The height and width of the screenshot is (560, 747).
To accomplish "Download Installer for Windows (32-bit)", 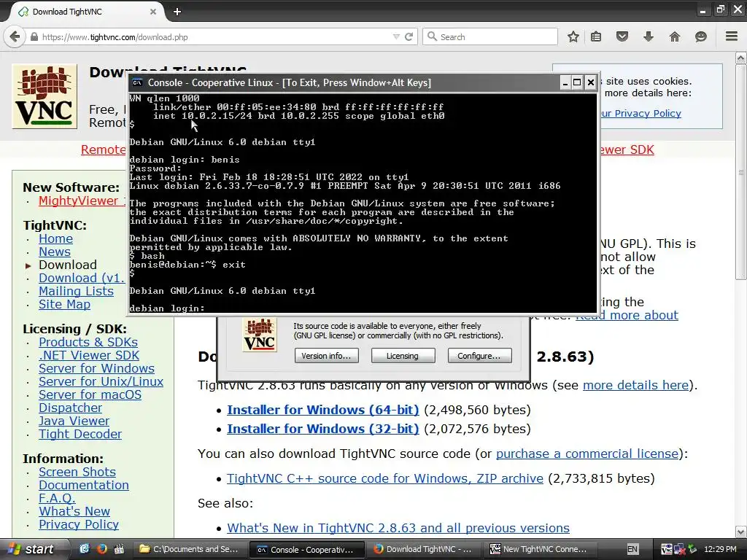I will point(323,429).
